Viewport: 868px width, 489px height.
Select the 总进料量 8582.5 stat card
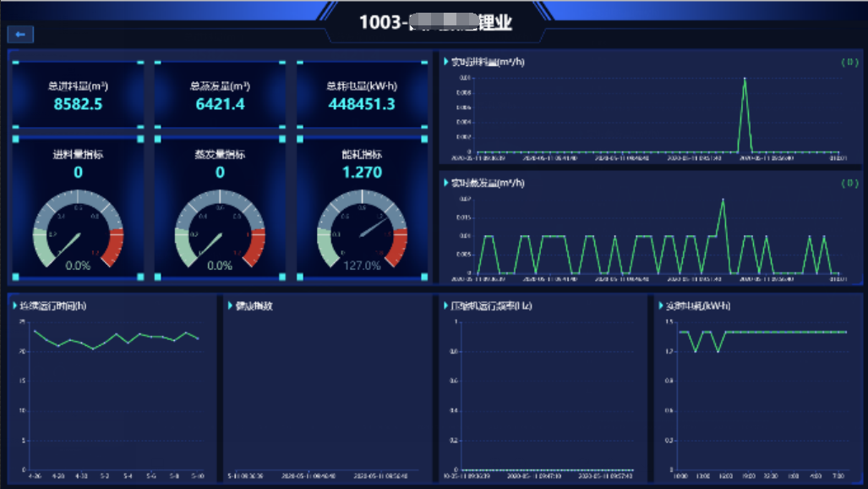point(78,96)
